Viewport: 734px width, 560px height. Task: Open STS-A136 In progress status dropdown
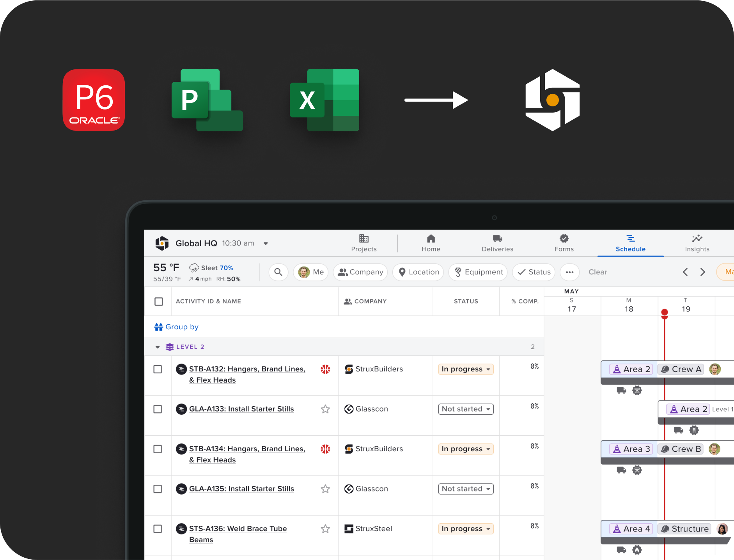click(466, 529)
